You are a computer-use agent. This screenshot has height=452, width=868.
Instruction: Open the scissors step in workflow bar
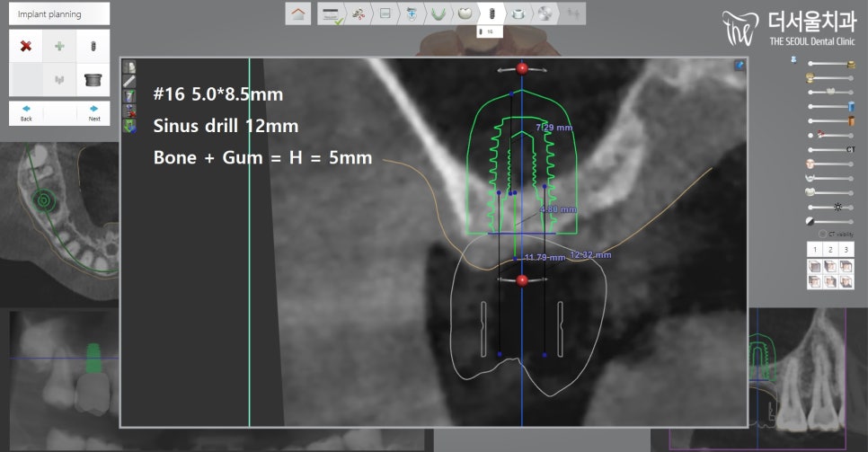click(358, 14)
